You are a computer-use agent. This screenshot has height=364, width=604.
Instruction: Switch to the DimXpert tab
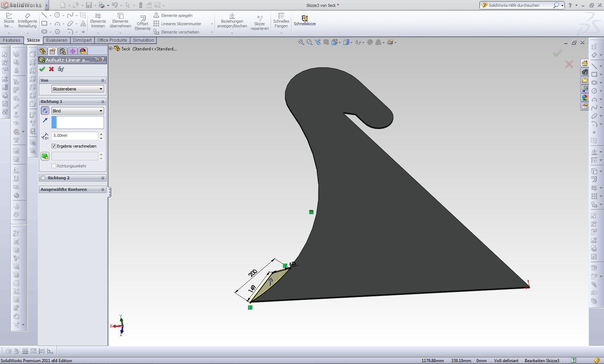[82, 40]
